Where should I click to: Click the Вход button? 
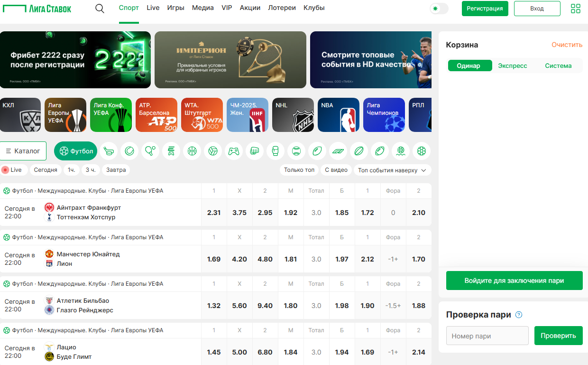tap(537, 9)
